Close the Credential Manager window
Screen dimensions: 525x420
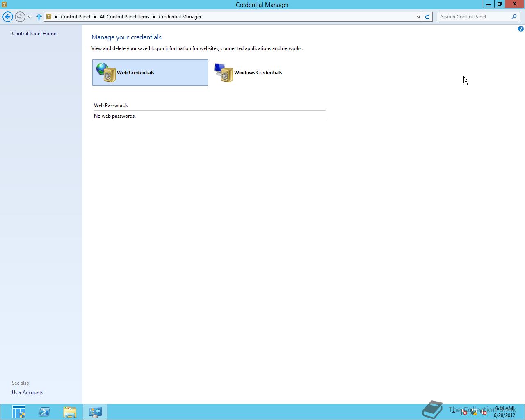tap(514, 4)
